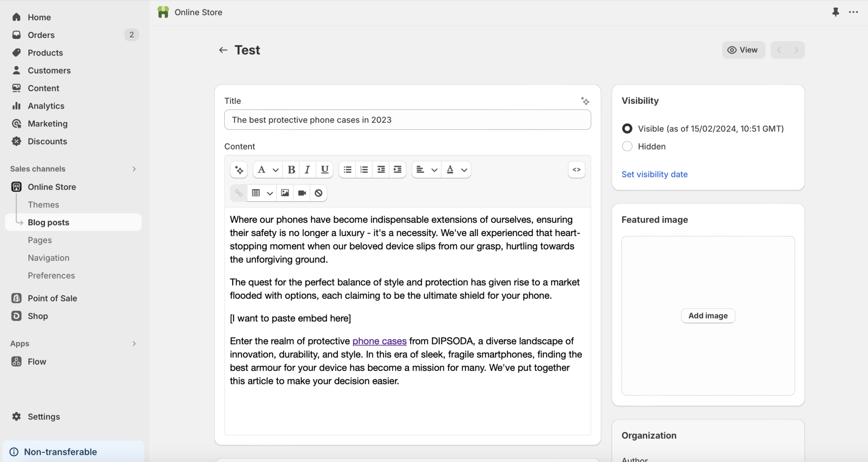Increase indent
The width and height of the screenshot is (868, 462).
(x=398, y=170)
